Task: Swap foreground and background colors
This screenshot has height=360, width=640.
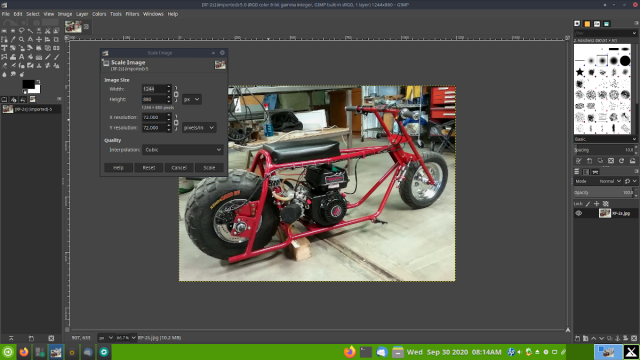Action: (x=38, y=82)
